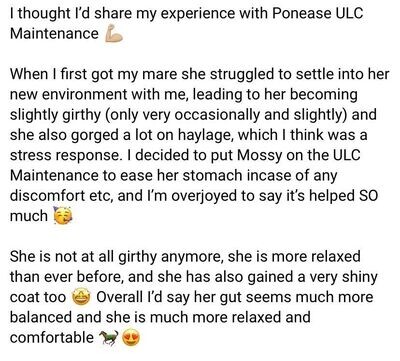Click the star-struck emoji after 'coat too'
The image size is (400, 361).
pyautogui.click(x=82, y=297)
